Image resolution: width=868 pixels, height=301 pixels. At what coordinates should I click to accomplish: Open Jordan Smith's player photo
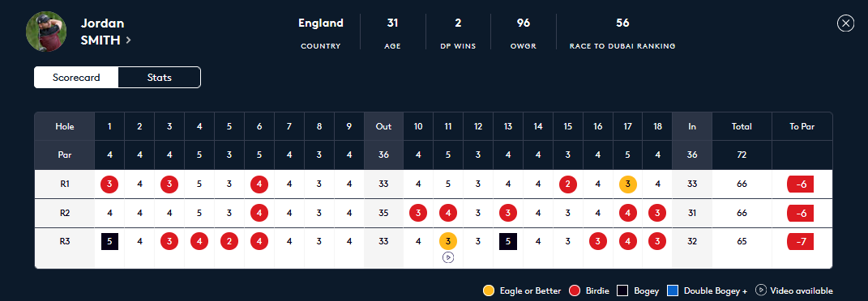[46, 32]
